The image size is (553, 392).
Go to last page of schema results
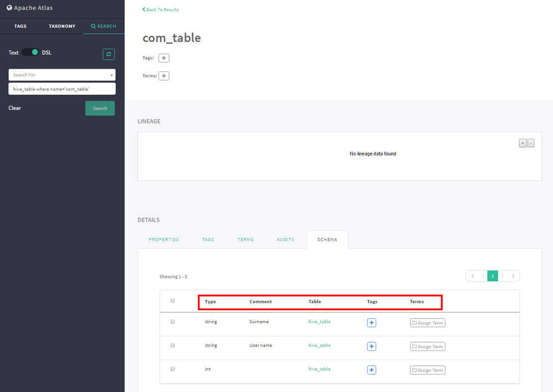click(x=513, y=276)
